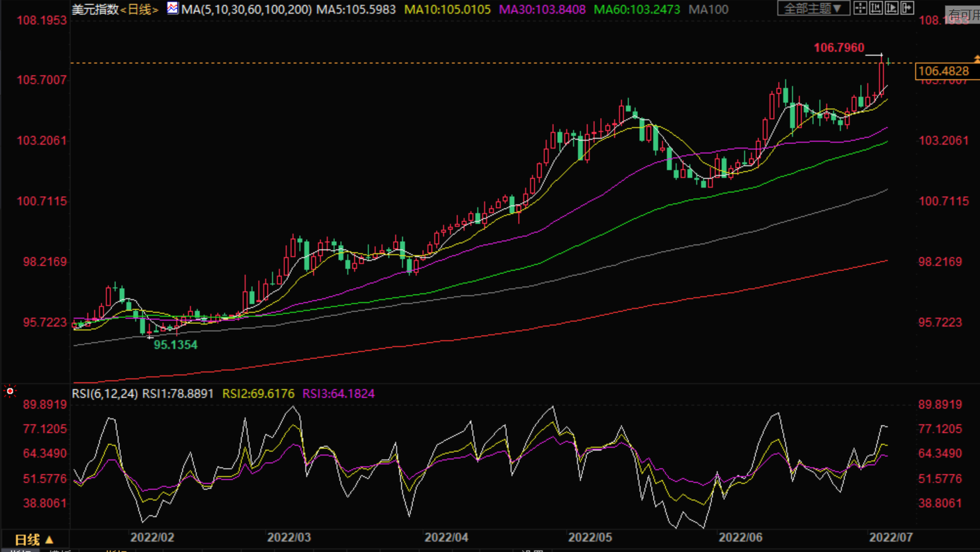Image resolution: width=980 pixels, height=552 pixels.
Task: Click the MA(5,10,30,60,100,200) indicator label
Action: click(246, 10)
